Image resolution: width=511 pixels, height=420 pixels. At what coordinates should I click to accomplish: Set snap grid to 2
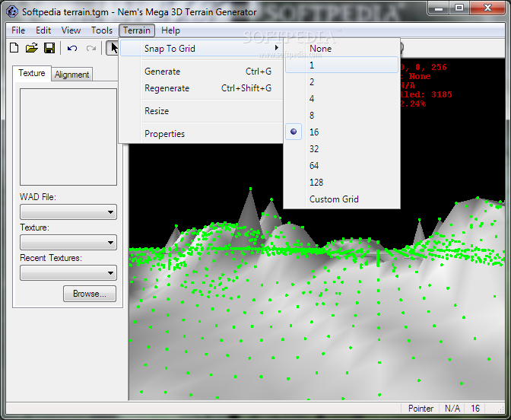[x=341, y=82]
